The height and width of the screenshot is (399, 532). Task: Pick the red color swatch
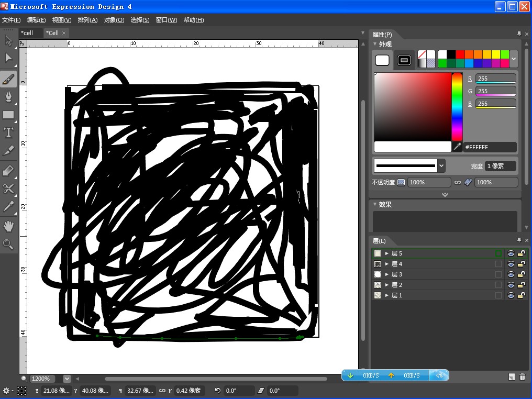click(460, 54)
